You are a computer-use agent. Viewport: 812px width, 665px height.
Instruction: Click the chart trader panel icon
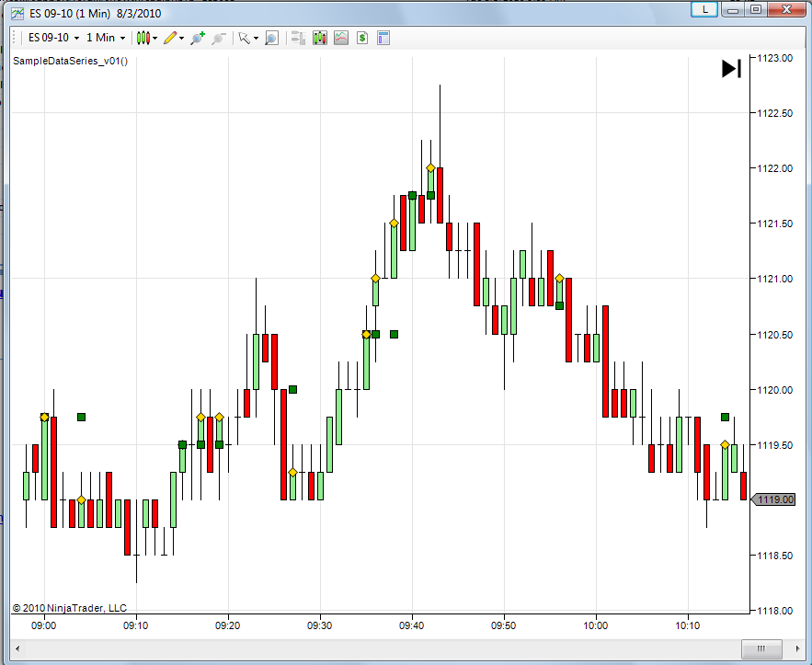[x=298, y=38]
